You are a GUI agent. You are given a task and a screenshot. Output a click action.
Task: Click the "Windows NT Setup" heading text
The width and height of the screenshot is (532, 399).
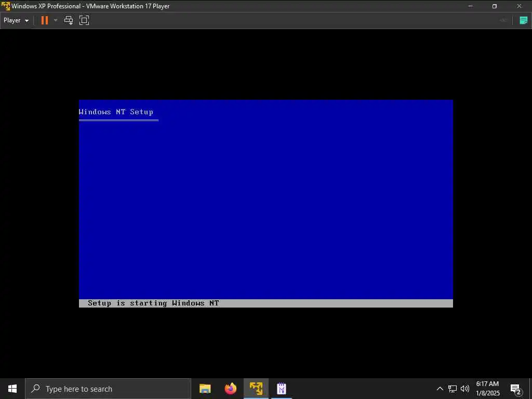[116, 112]
